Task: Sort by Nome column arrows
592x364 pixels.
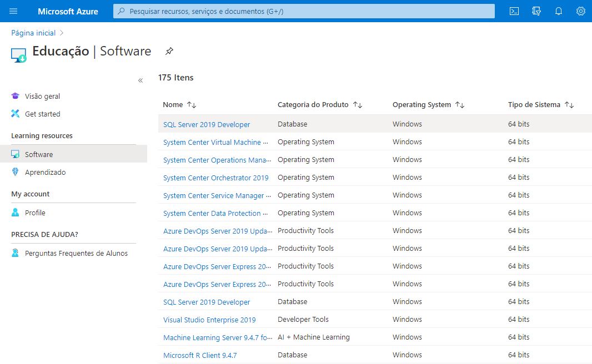Action: [192, 105]
